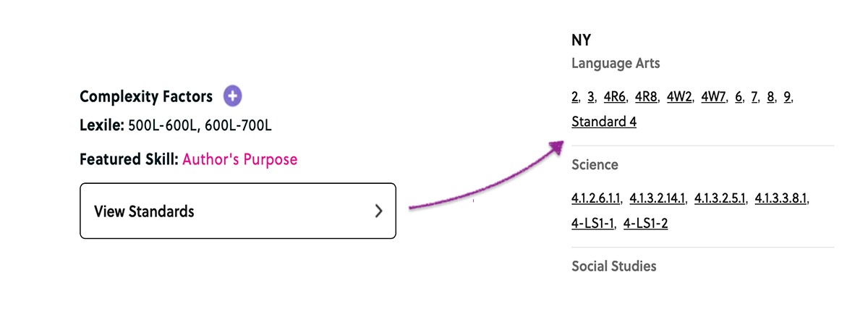
Task: Click Language Arts standard 6 link
Action: pyautogui.click(x=739, y=97)
